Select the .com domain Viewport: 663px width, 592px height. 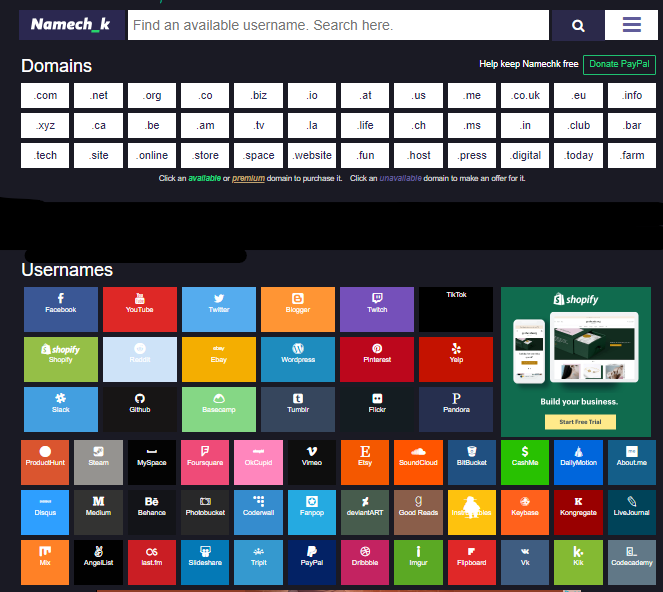[45, 96]
